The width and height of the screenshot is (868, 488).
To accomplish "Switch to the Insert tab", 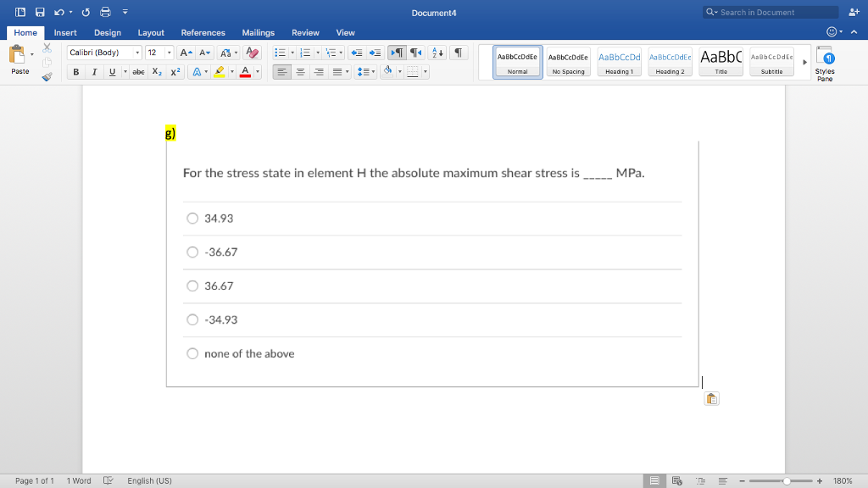I will pyautogui.click(x=65, y=33).
